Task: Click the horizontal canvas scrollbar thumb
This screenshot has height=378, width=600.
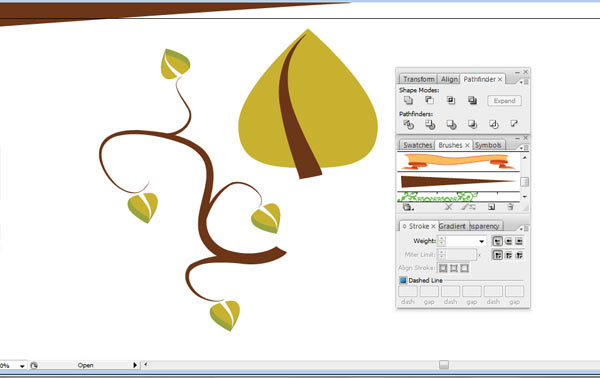Action: 444,365
